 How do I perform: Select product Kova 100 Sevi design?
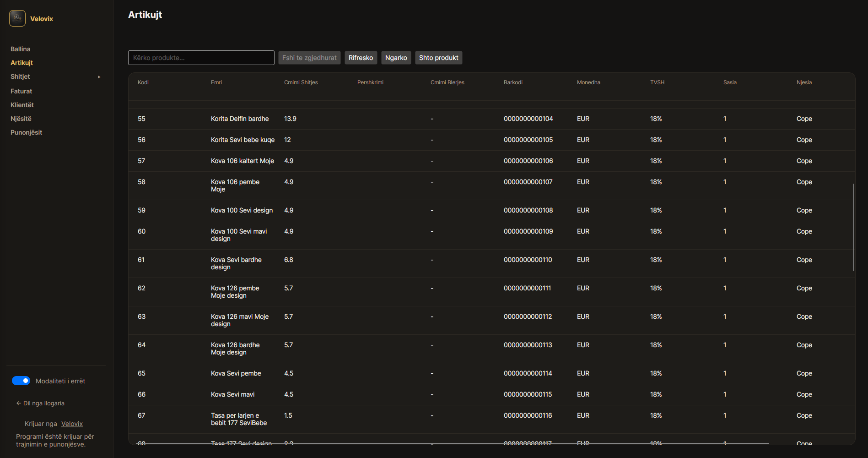tap(242, 210)
